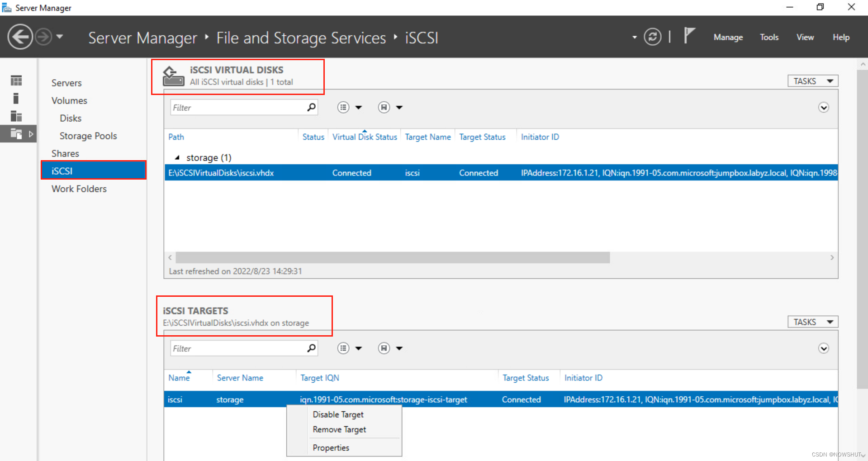
Task: Sort targets by Target IQN column
Action: [319, 378]
